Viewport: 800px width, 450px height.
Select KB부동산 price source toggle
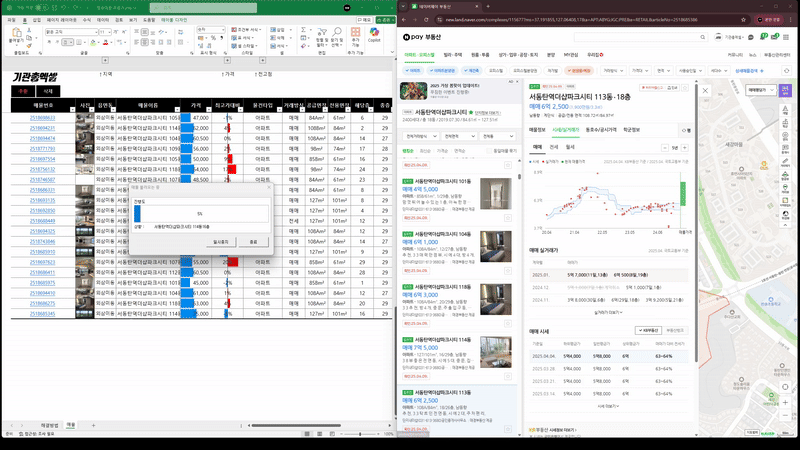[x=648, y=331]
